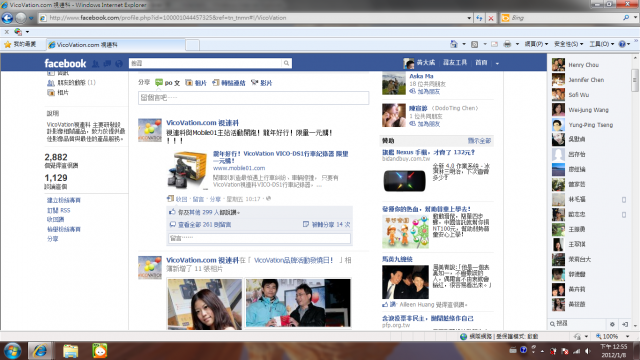The width and height of the screenshot is (640, 360).
Task: Click the Refresh icon beside address bar
Action: [x=479, y=18]
